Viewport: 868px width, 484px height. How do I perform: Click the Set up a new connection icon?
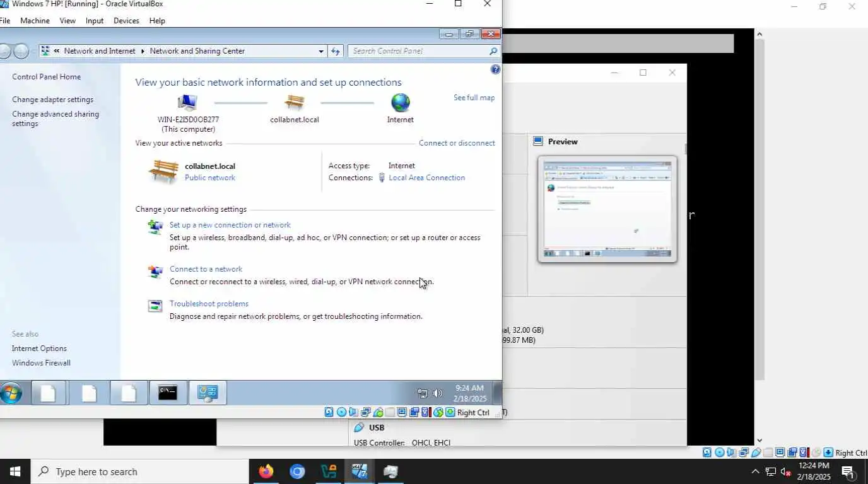155,227
